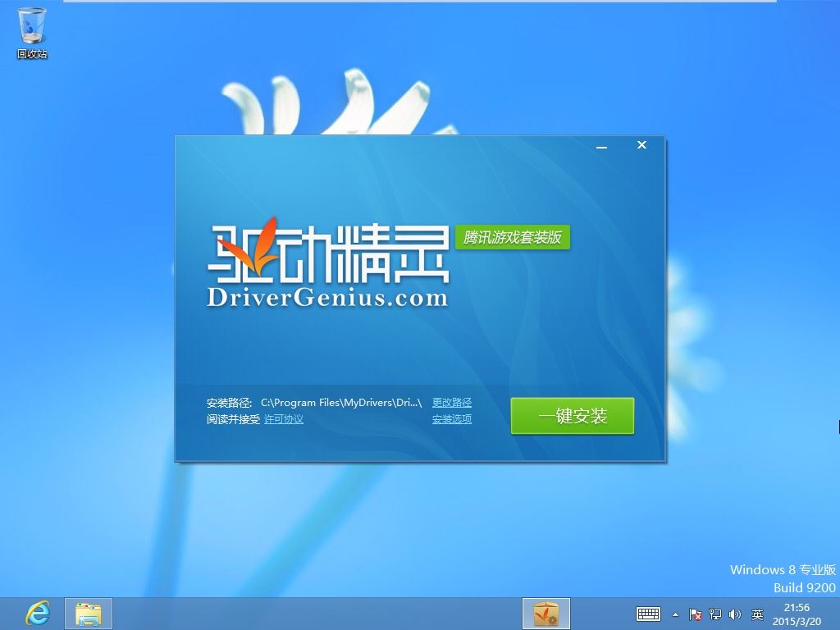Open the Recycle Bin desktop icon

32,32
